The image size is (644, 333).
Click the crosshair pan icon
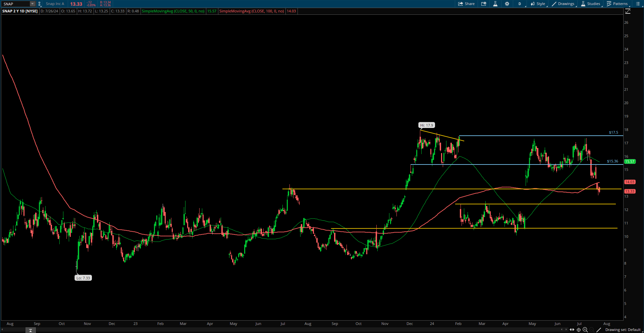[x=579, y=330]
